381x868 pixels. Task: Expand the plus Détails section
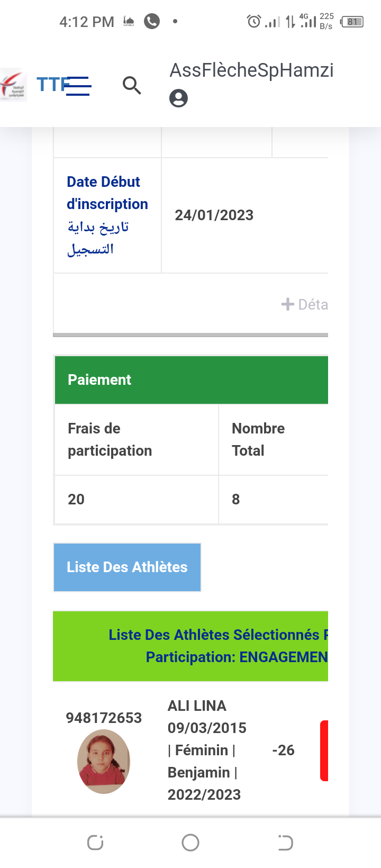pyautogui.click(x=305, y=304)
